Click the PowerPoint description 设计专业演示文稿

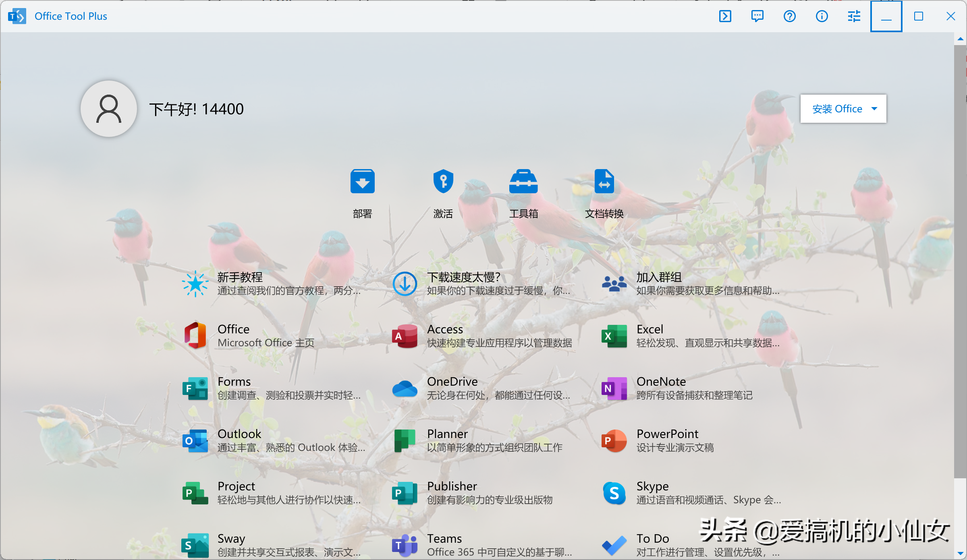pyautogui.click(x=675, y=447)
